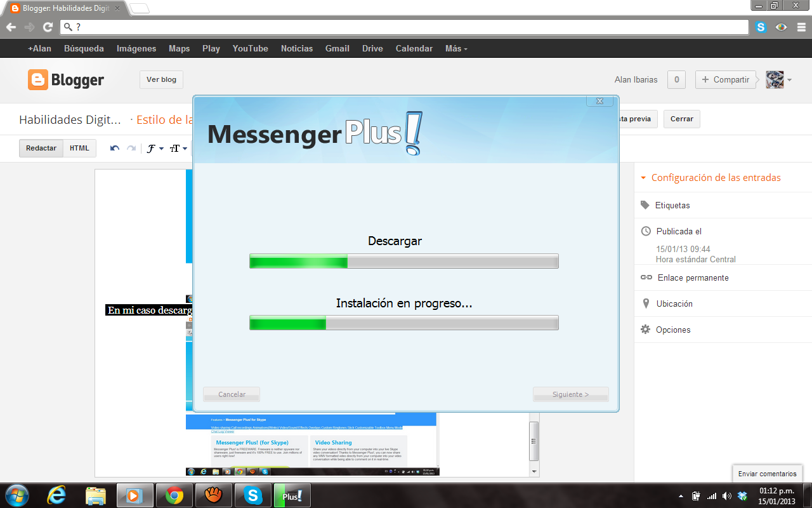The height and width of the screenshot is (508, 812).
Task: Open Drive in the Google bar
Action: tap(372, 48)
